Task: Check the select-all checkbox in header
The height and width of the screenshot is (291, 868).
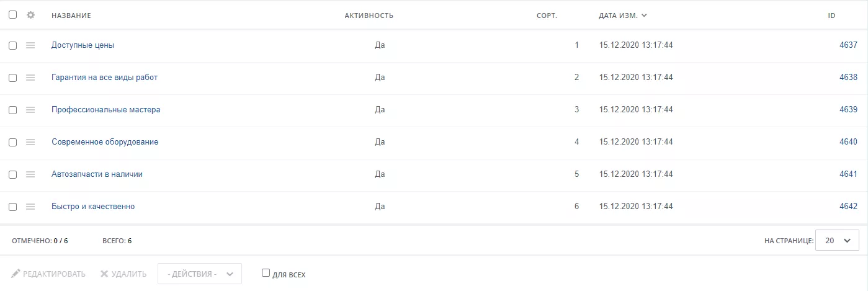Action: (x=12, y=15)
